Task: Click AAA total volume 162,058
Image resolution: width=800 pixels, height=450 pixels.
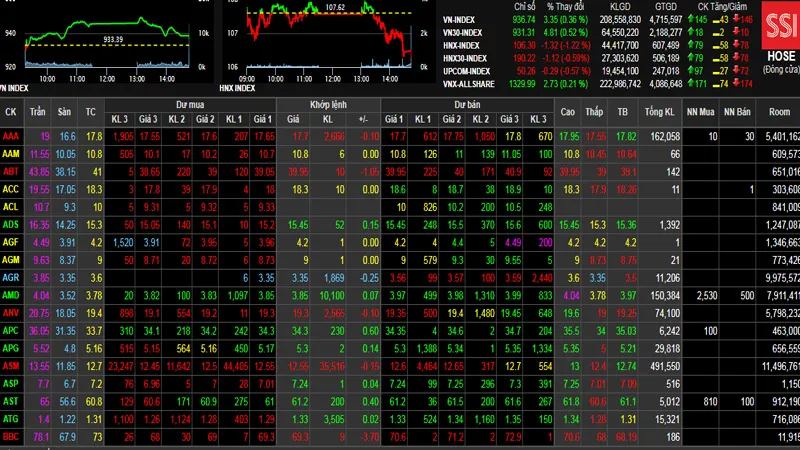Action: [665, 136]
